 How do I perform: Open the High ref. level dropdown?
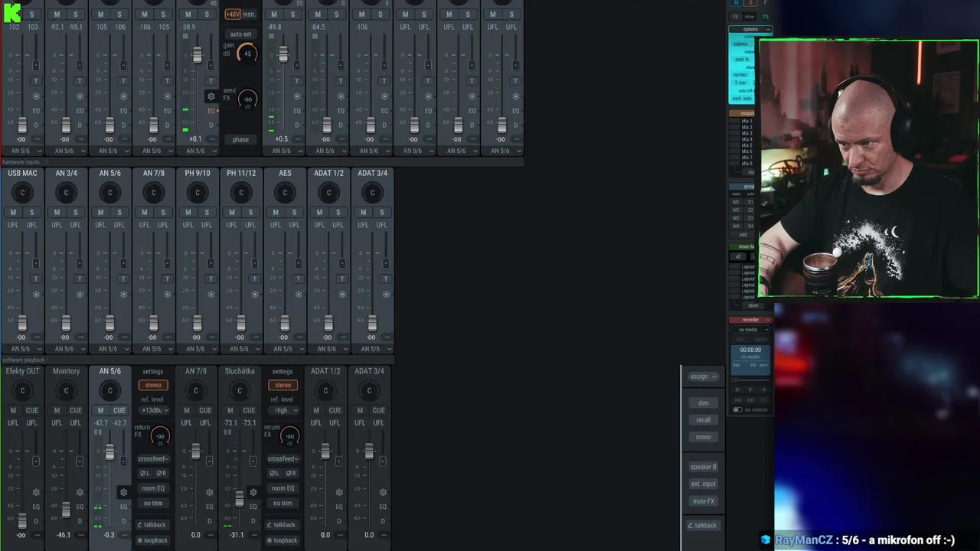tap(283, 410)
